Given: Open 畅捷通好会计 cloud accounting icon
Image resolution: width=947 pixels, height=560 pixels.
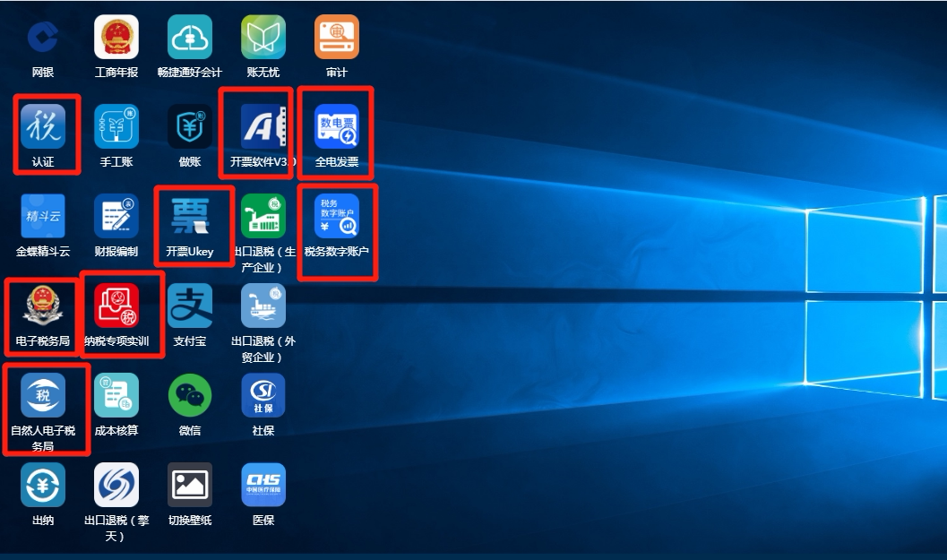Looking at the screenshot, I should (190, 38).
